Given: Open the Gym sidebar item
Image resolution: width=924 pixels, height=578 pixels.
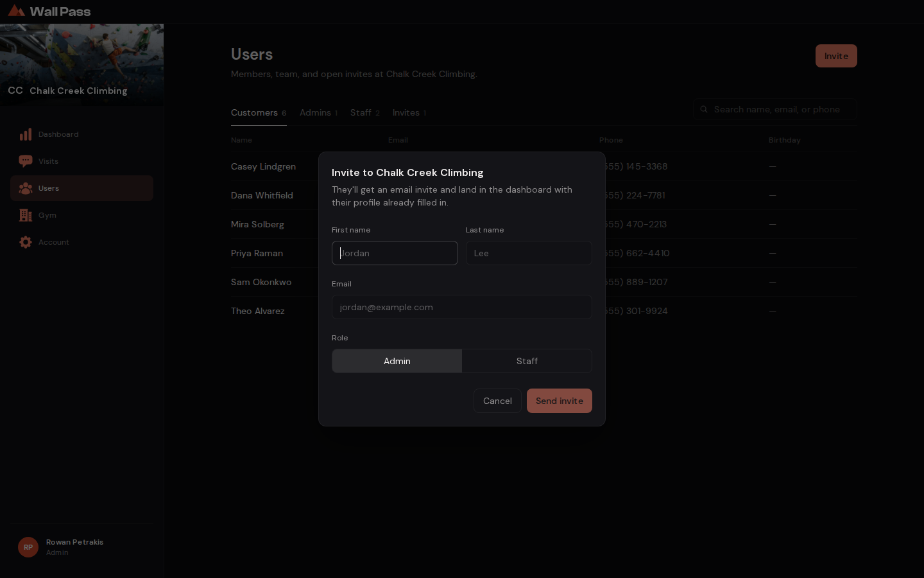Looking at the screenshot, I should tap(81, 215).
